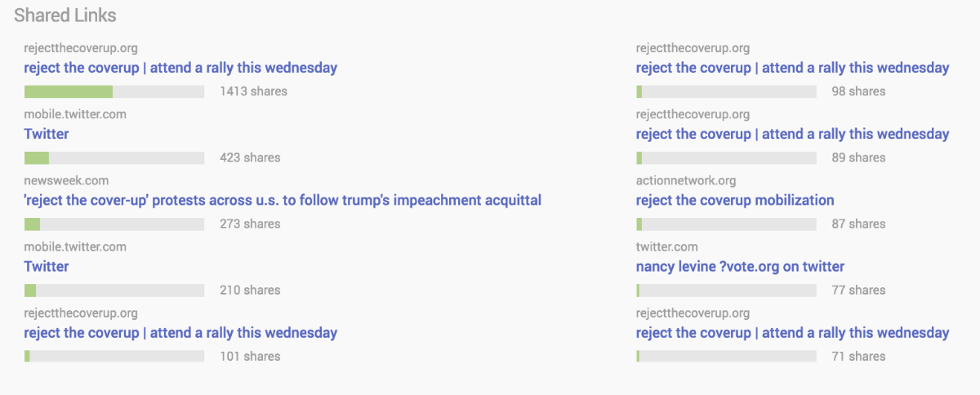Image resolution: width=980 pixels, height=395 pixels.
Task: Open the Twitter link with 423 shares
Action: coord(47,134)
